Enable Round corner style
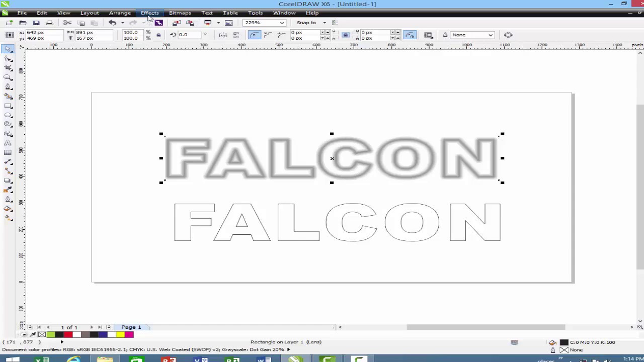This screenshot has height=362, width=644. (254, 35)
